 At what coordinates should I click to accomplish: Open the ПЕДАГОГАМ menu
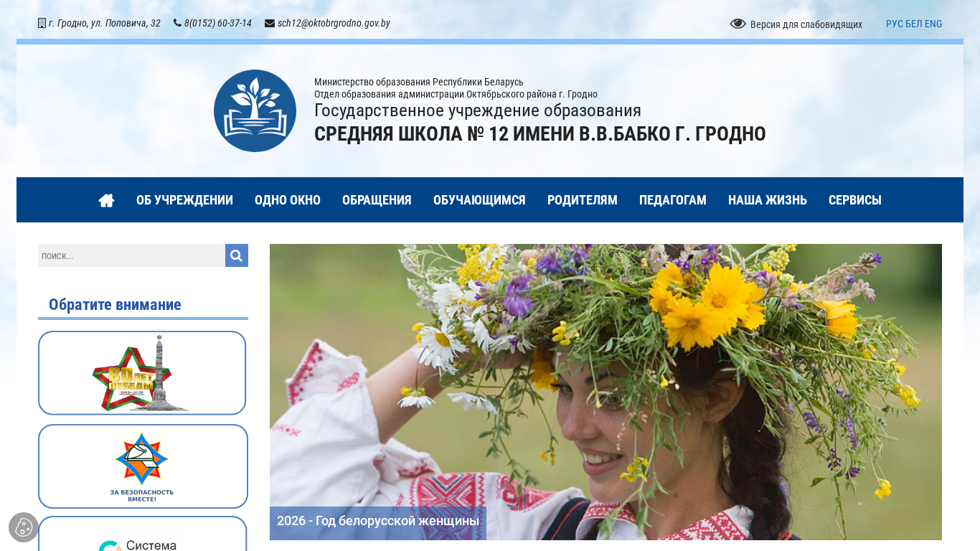pos(673,200)
